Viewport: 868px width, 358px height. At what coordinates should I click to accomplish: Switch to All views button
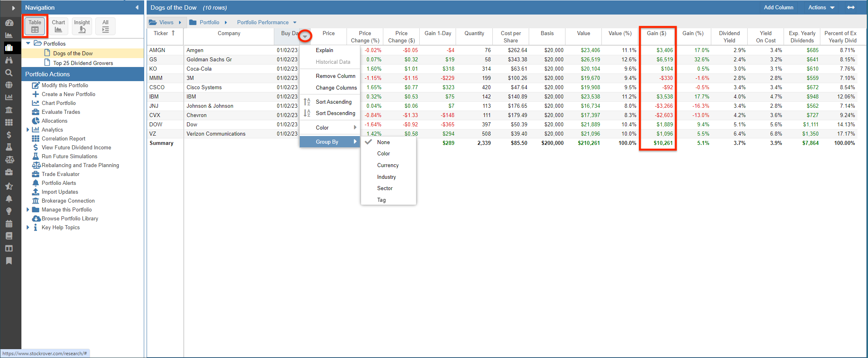[x=105, y=26]
